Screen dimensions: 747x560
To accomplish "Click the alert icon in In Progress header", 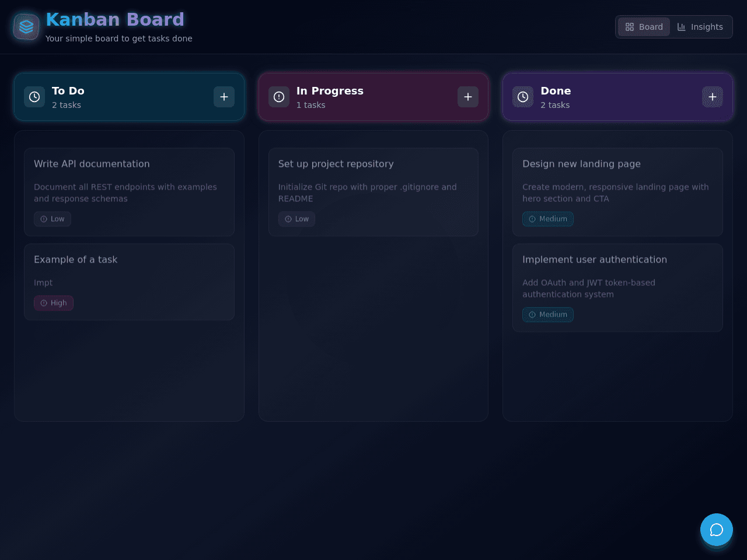I will [x=279, y=97].
